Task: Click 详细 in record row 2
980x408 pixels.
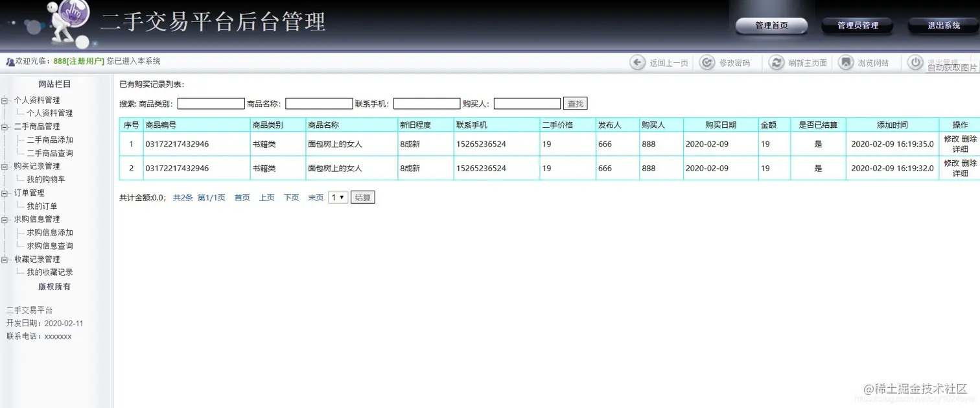Action: coord(961,173)
